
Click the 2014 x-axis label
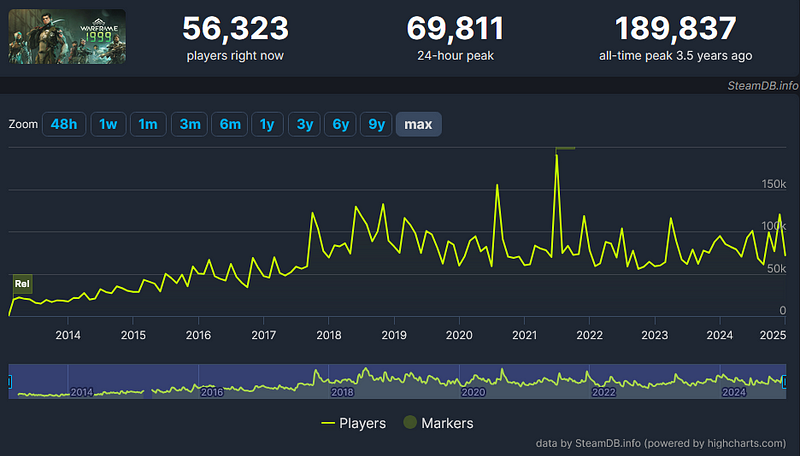pos(68,335)
